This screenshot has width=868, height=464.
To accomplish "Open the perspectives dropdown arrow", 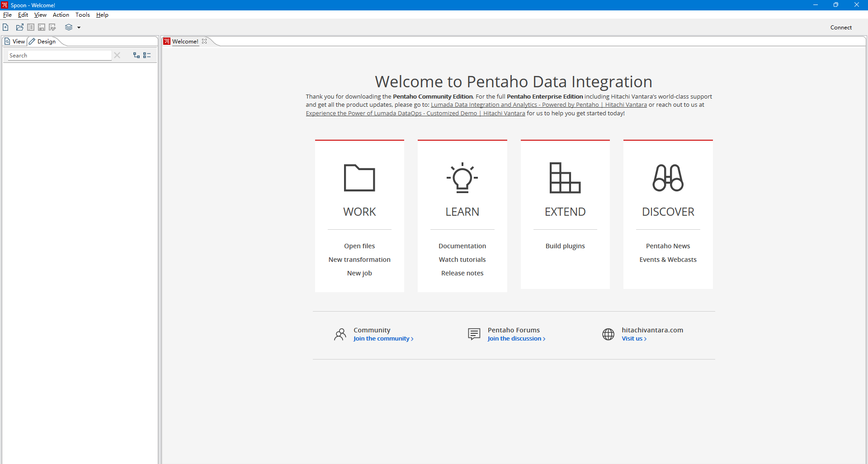I will [79, 28].
